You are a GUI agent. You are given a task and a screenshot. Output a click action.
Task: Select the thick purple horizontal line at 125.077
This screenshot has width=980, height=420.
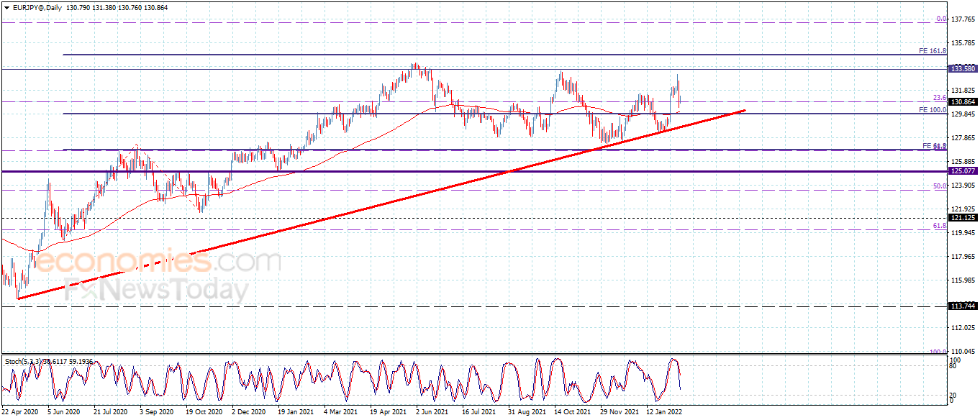(x=475, y=172)
